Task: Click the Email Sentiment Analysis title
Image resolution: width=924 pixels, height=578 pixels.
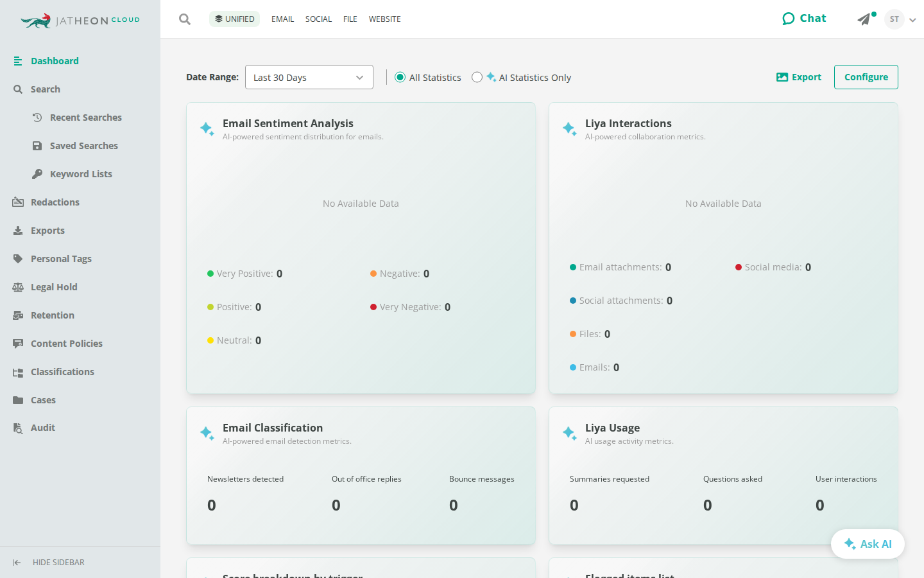Action: click(x=288, y=123)
